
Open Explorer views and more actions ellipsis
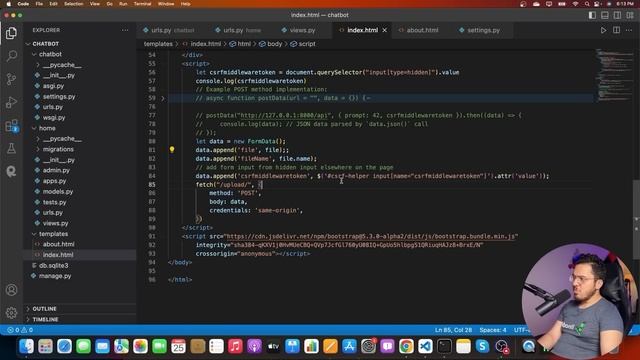125,30
